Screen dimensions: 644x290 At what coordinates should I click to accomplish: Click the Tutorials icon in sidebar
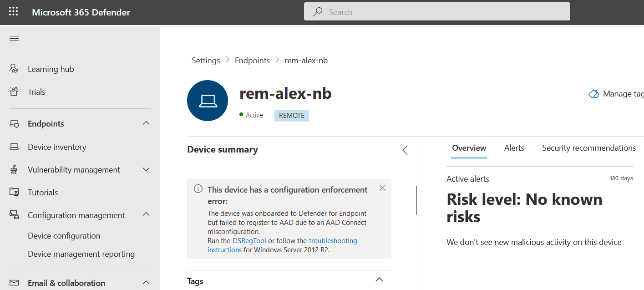click(x=14, y=192)
